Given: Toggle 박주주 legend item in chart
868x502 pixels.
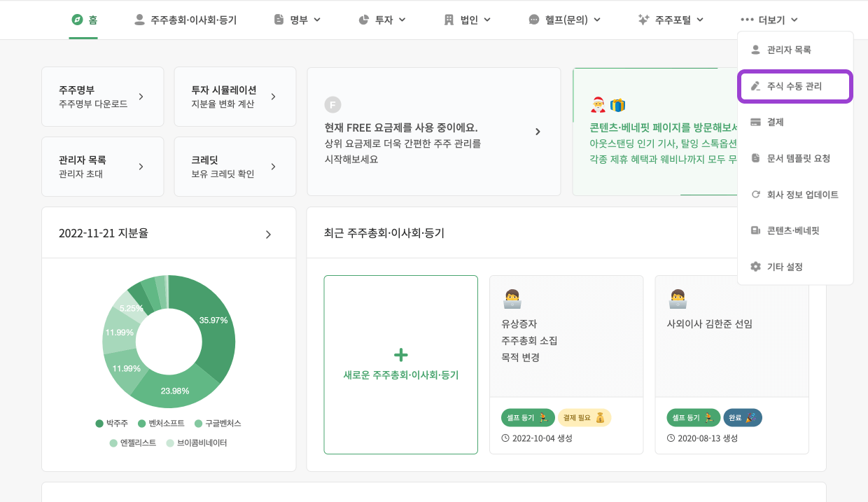Looking at the screenshot, I should coord(112,424).
